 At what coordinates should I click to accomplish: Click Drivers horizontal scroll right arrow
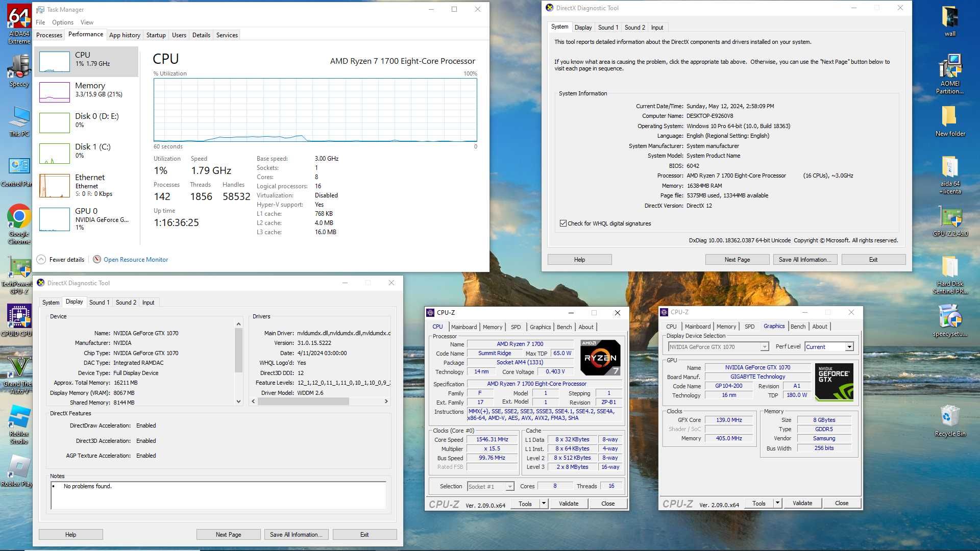point(386,402)
